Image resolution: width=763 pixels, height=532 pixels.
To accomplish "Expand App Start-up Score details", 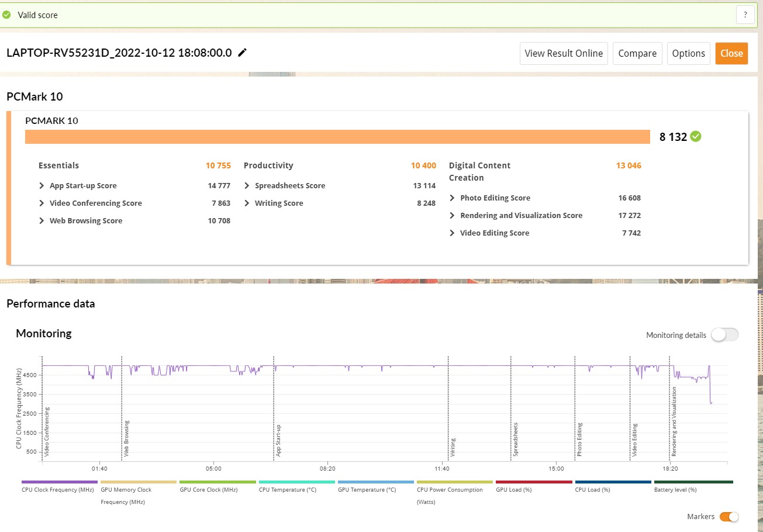I will [42, 186].
